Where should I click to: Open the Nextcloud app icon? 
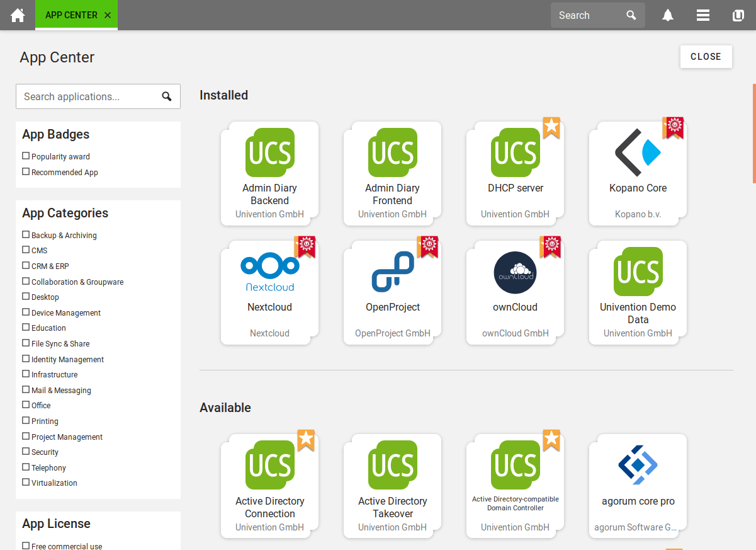pyautogui.click(x=270, y=272)
